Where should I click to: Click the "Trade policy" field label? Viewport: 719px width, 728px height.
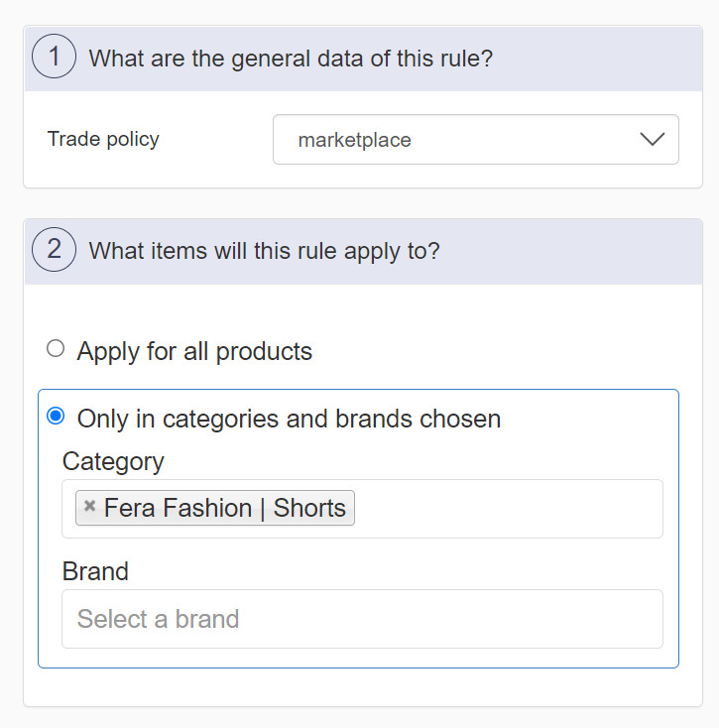pos(103,139)
